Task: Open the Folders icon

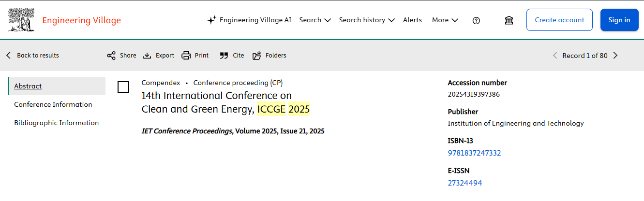Action: click(x=257, y=56)
